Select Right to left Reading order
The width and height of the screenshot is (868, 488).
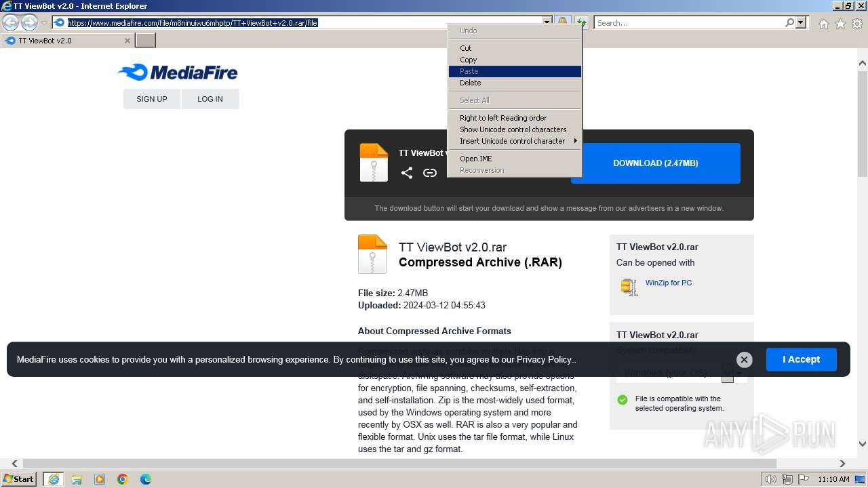[515, 118]
